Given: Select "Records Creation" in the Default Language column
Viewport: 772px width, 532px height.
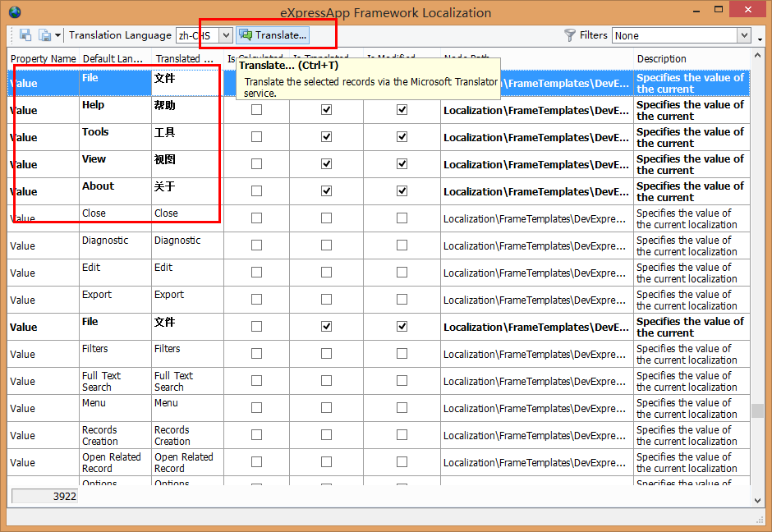Looking at the screenshot, I should point(115,435).
